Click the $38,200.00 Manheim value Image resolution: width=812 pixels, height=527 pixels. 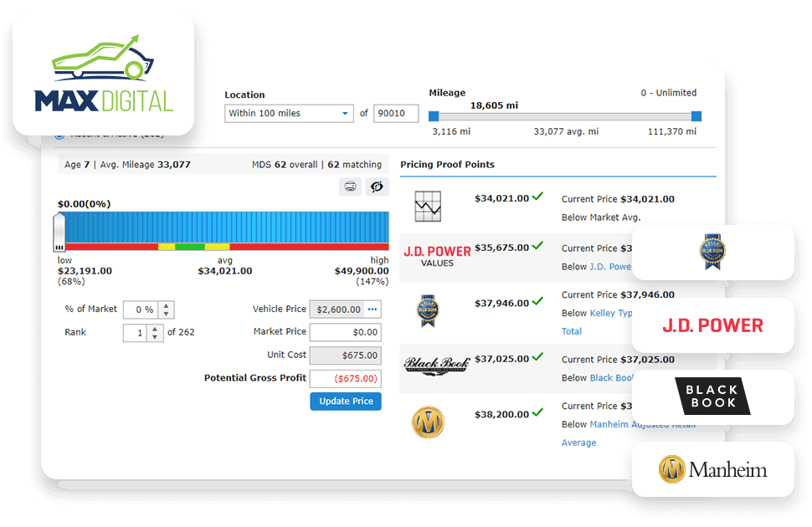click(501, 414)
